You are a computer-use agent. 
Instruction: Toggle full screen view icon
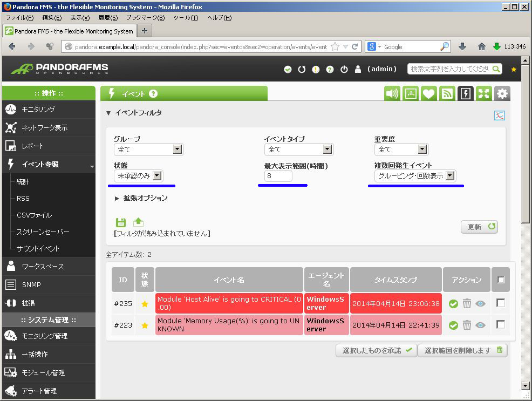click(x=484, y=93)
